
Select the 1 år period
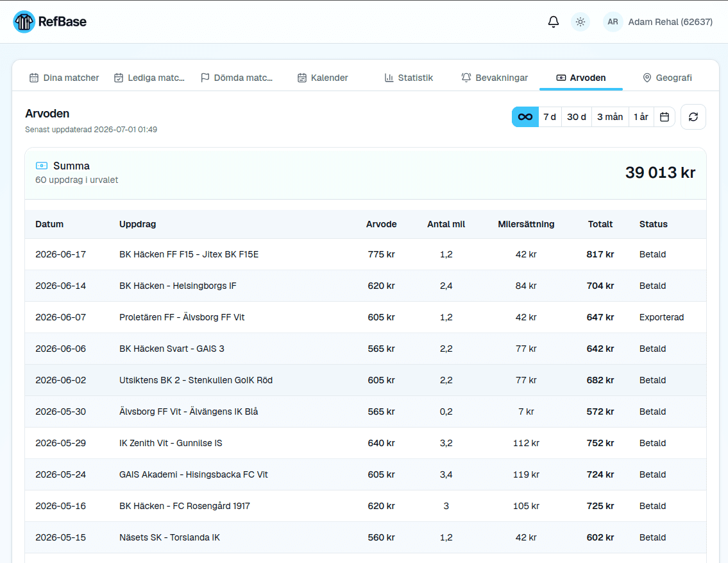(x=641, y=117)
